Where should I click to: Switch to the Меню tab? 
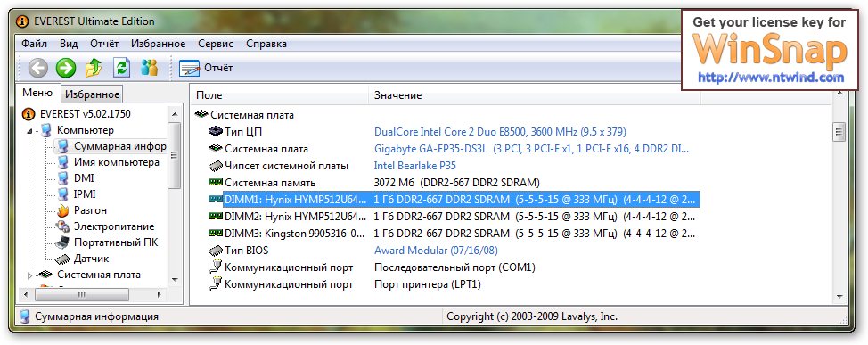(37, 93)
